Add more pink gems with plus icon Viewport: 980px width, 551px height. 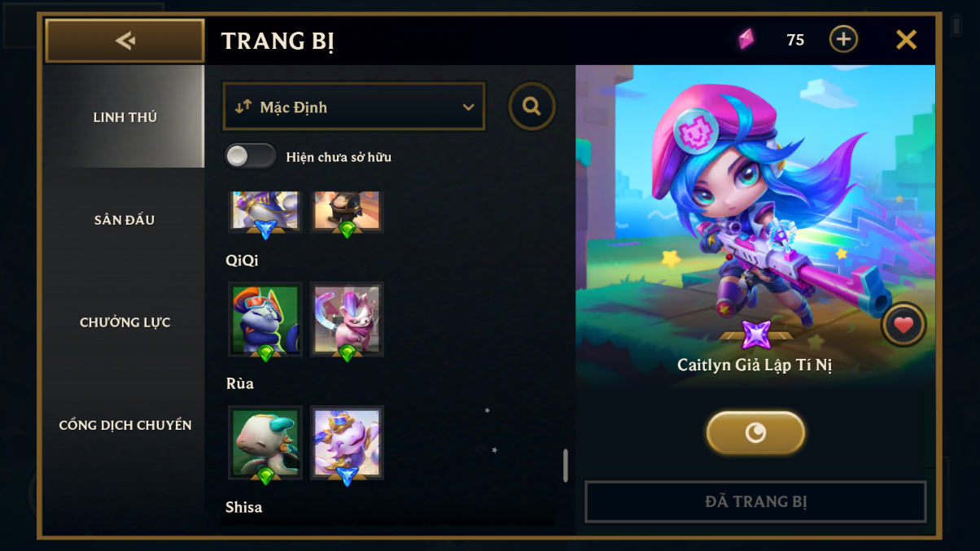pyautogui.click(x=843, y=39)
